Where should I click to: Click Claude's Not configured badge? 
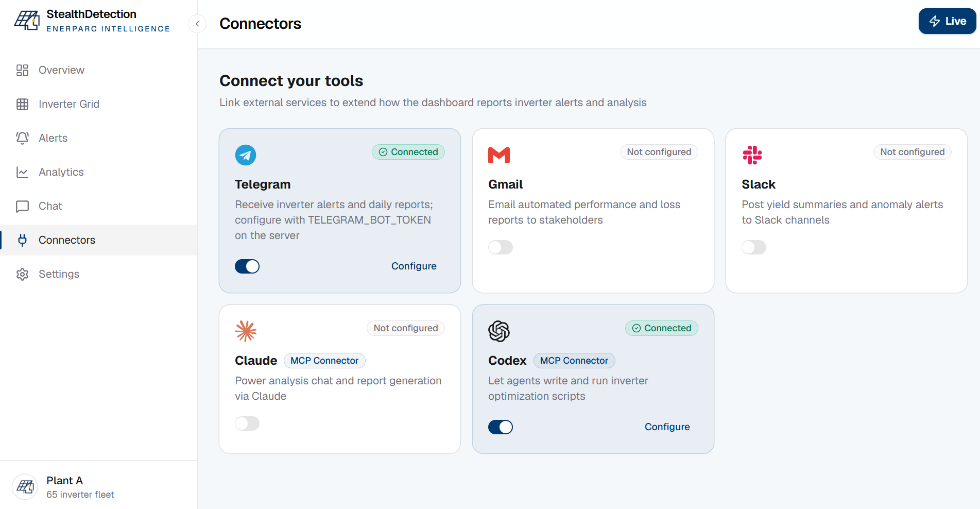[x=406, y=328]
